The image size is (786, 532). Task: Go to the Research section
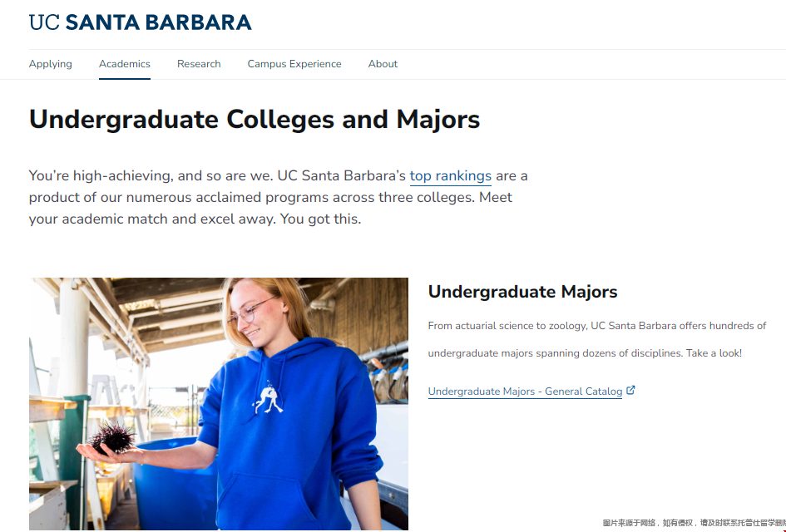click(x=199, y=64)
